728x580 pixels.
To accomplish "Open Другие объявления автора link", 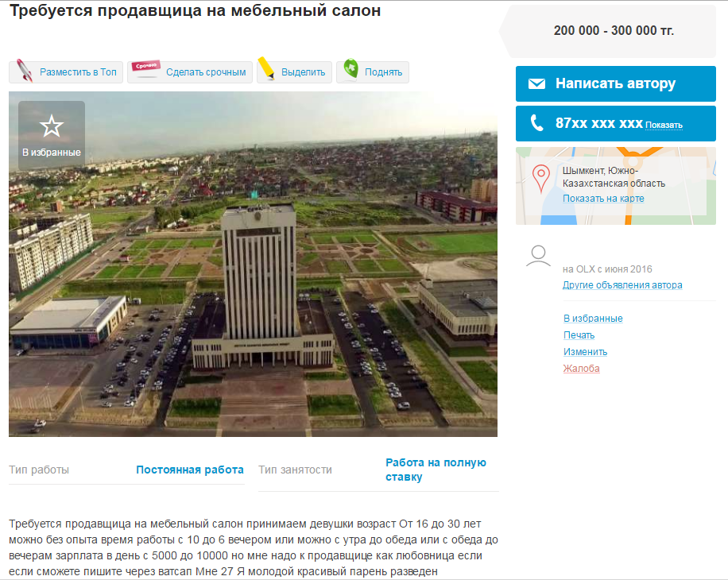I will 622,285.
